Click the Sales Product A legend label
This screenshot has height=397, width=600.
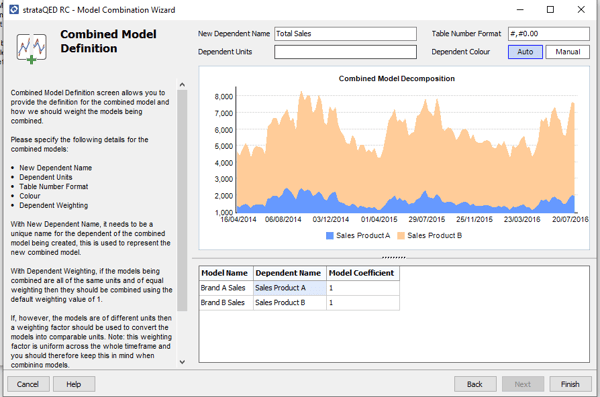[x=363, y=236]
